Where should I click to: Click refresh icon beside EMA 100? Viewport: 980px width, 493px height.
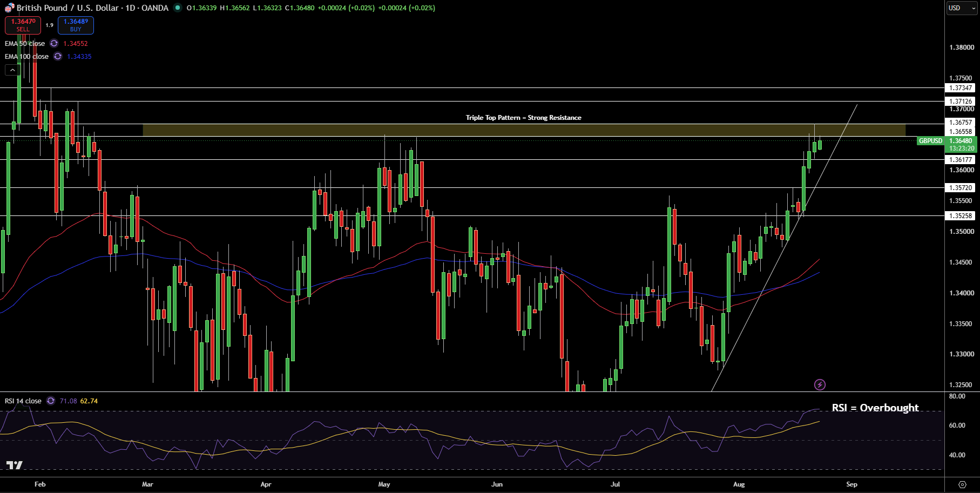[58, 57]
